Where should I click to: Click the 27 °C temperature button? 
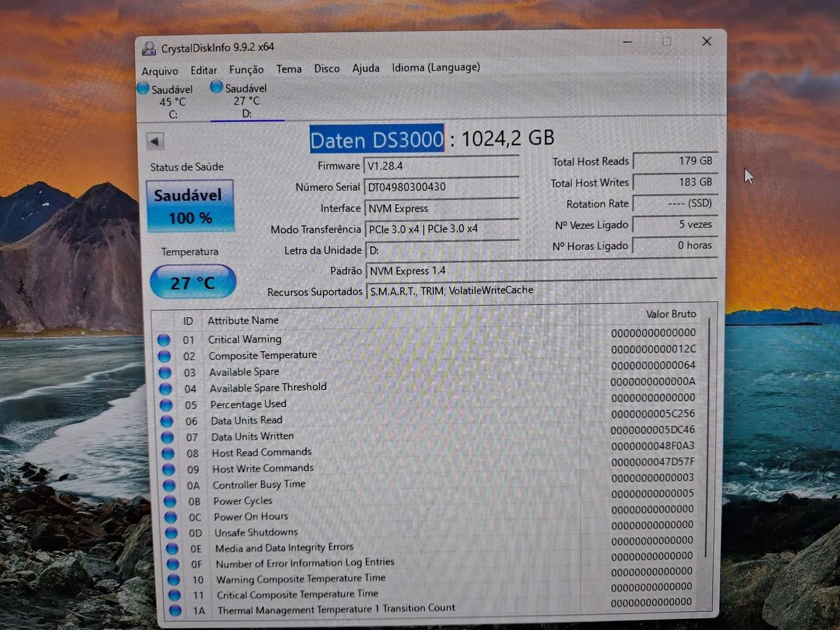[x=193, y=282]
